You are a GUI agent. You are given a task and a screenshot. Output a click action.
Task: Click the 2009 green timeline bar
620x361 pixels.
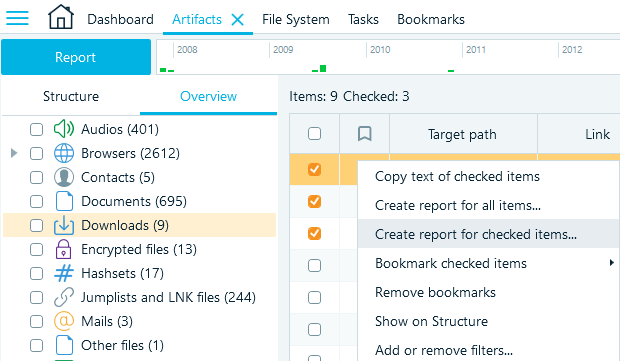[323, 68]
